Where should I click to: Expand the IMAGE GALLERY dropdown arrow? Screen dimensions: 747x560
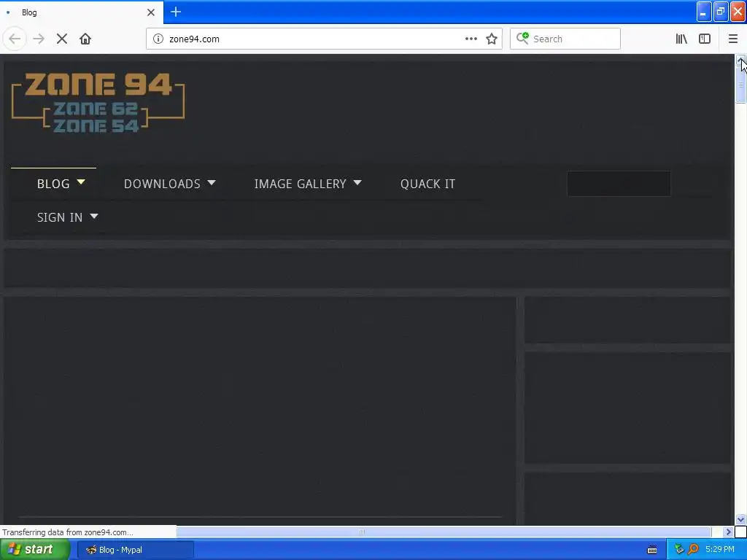pyautogui.click(x=357, y=182)
